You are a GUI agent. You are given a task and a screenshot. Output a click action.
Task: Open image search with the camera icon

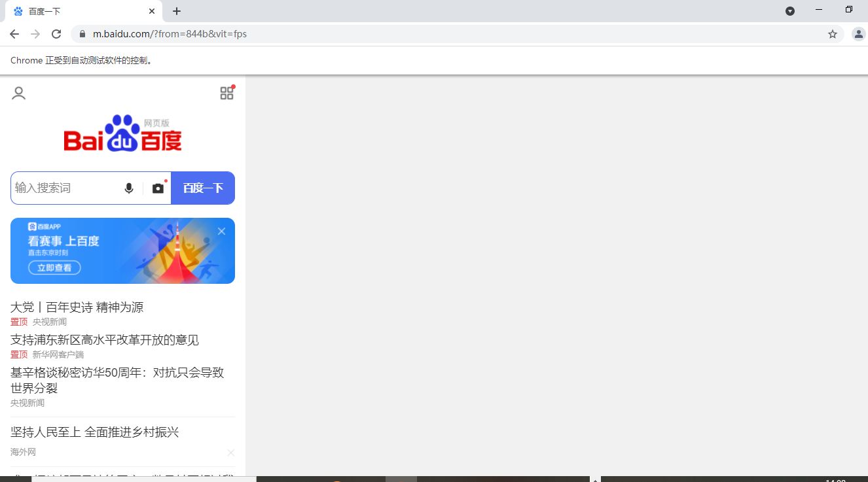click(x=158, y=188)
